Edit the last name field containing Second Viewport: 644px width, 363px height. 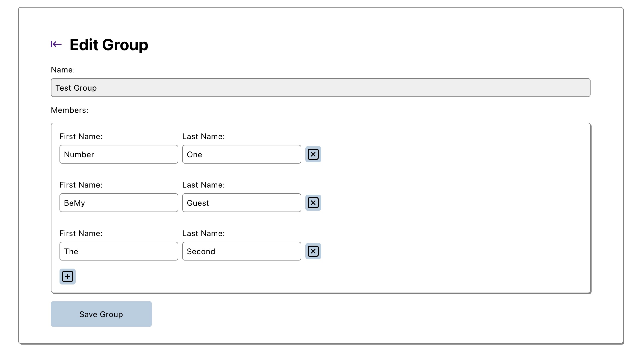242,251
